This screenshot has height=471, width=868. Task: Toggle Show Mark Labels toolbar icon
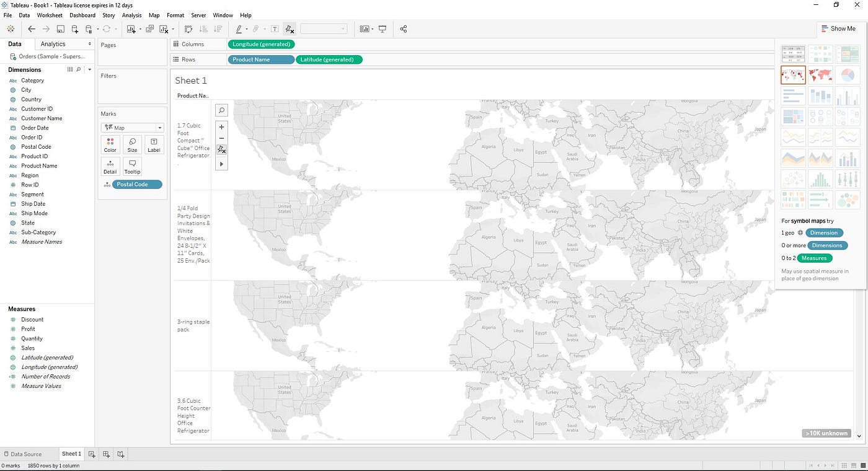pos(275,29)
